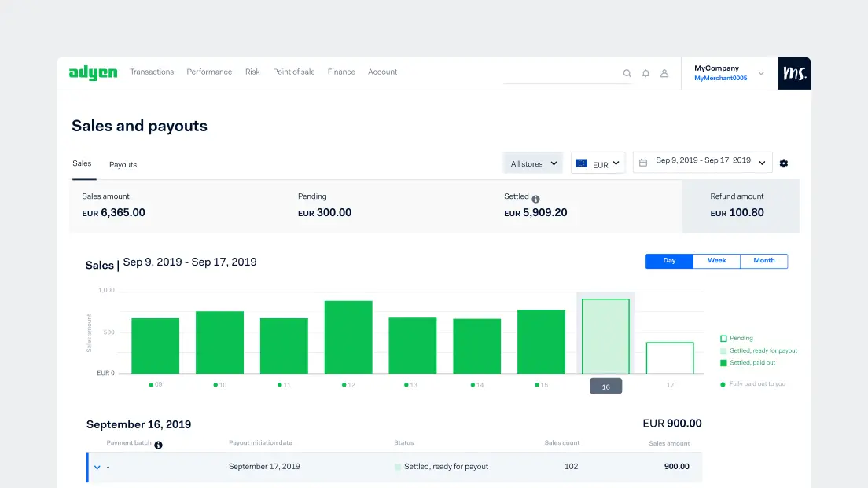Open the EUR currency dropdown
Viewport: 868px width, 488px height.
(x=598, y=163)
